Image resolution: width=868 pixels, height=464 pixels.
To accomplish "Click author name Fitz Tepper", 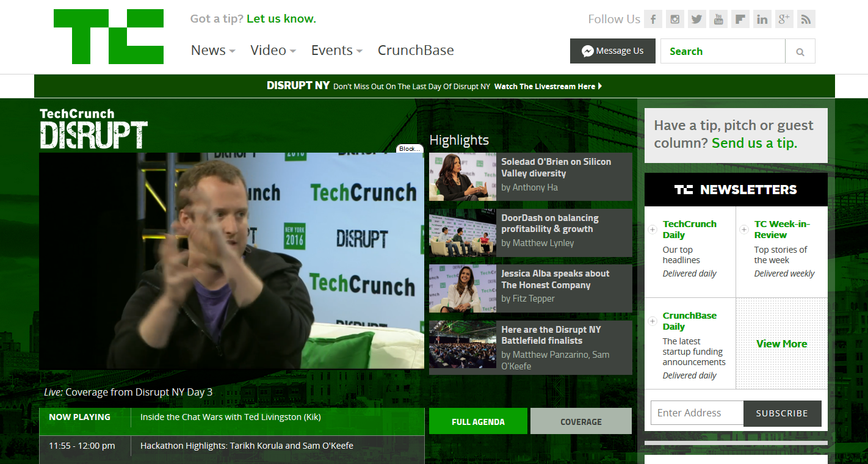I will 533,299.
